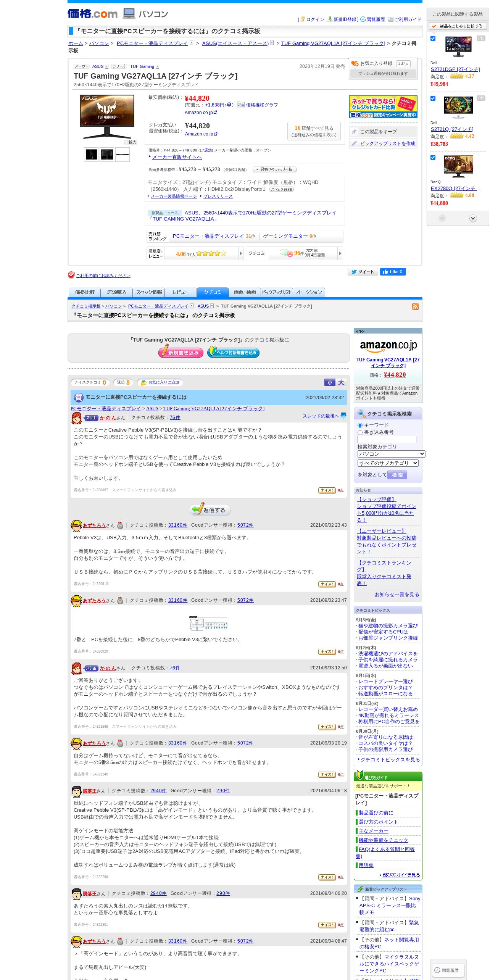Click the 検索 button in クチコミ search
490x980 pixels.
click(x=397, y=475)
